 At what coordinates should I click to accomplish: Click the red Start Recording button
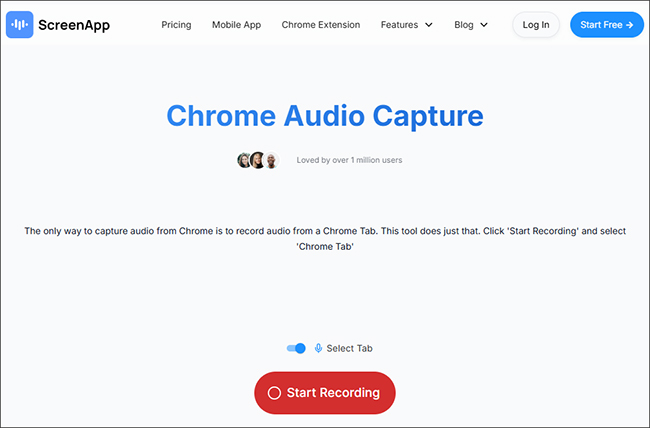point(325,393)
